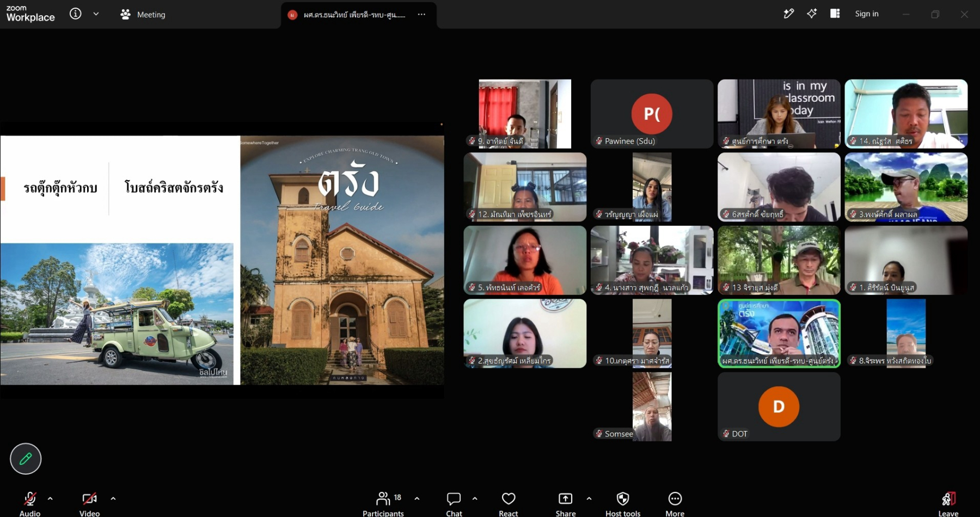980x517 pixels.
Task: Expand Video options caret
Action: 113,498
